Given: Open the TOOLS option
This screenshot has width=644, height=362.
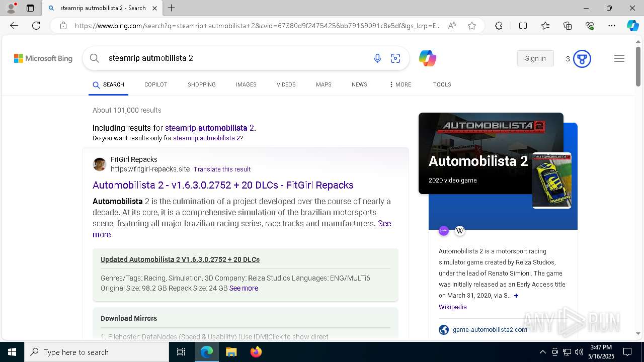Looking at the screenshot, I should pyautogui.click(x=442, y=84).
